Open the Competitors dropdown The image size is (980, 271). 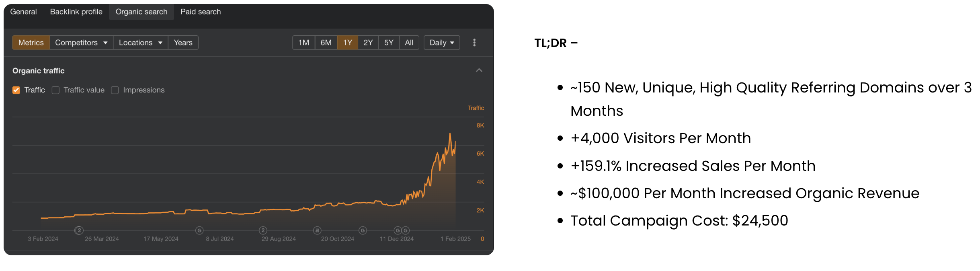(81, 43)
